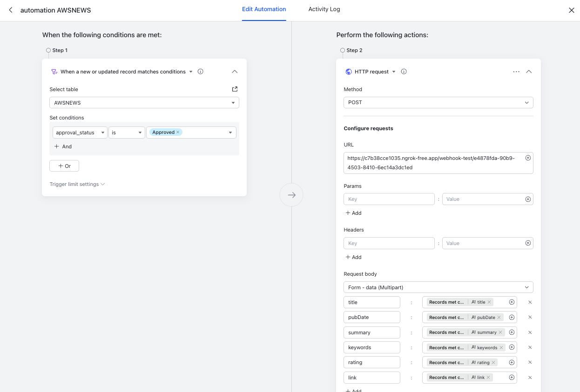580x392 pixels.
Task: Click the globe icon next to HTTP request
Action: click(349, 71)
